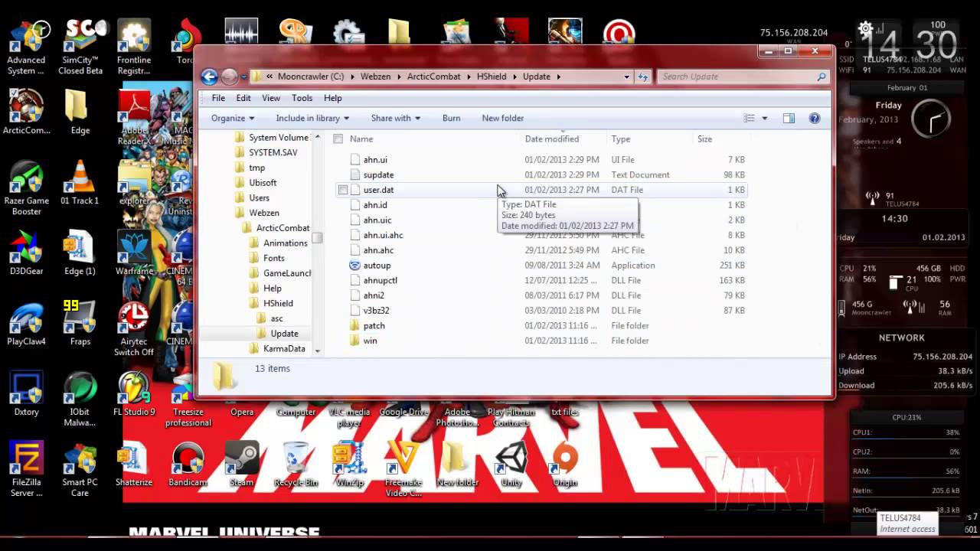Select the v3bz32 DLL file
980x551 pixels.
point(377,311)
